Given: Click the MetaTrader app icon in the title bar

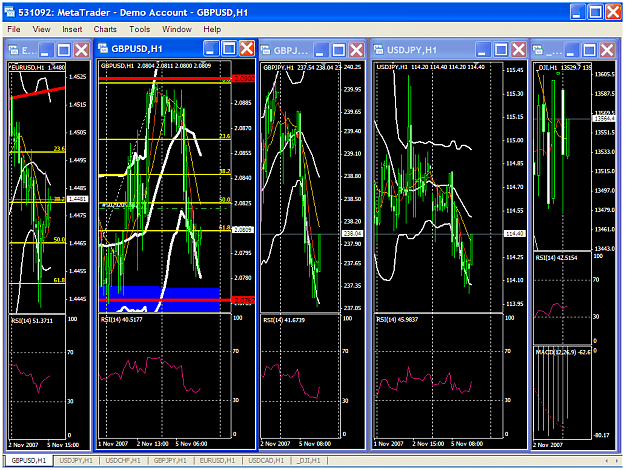Looking at the screenshot, I should pyautogui.click(x=10, y=12).
